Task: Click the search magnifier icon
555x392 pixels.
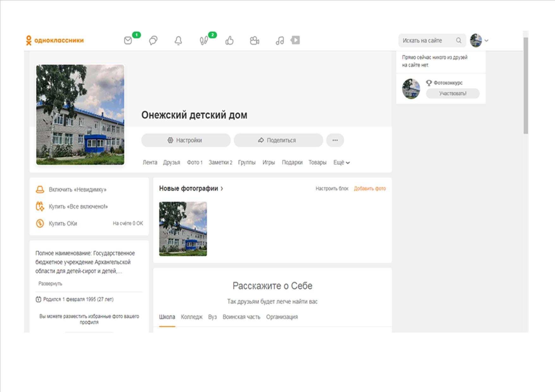Action: tap(458, 40)
